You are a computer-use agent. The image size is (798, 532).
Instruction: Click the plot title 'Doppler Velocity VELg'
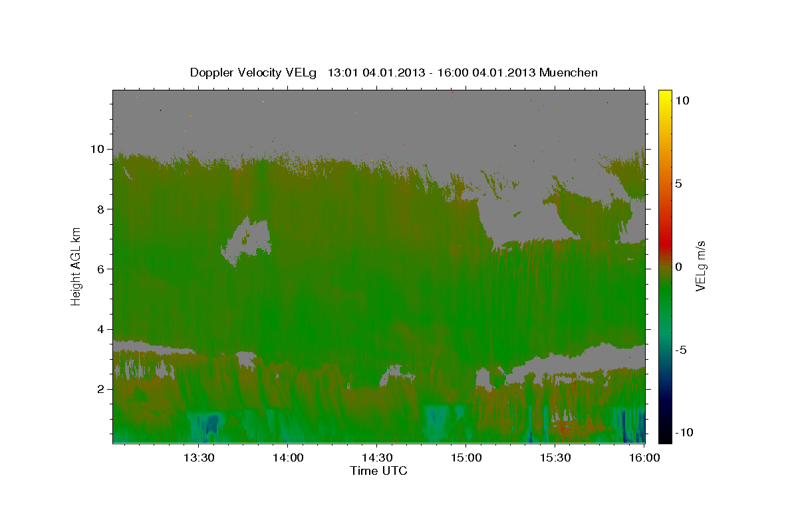255,72
